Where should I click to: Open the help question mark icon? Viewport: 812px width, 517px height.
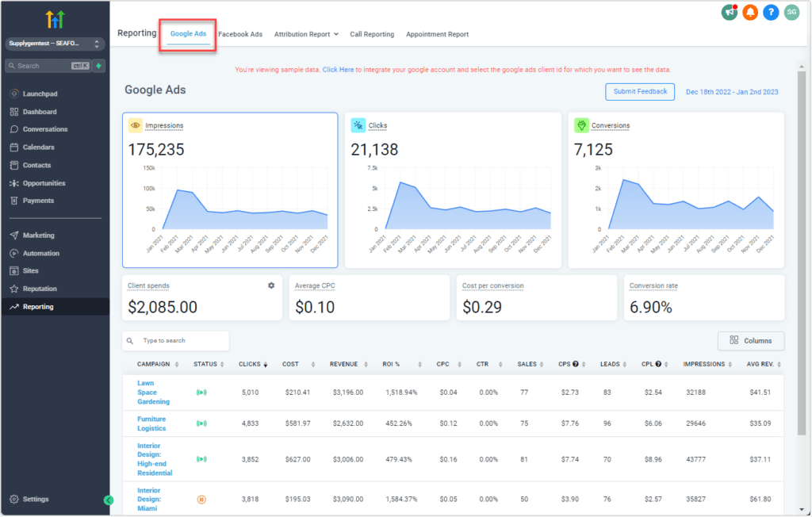(770, 13)
